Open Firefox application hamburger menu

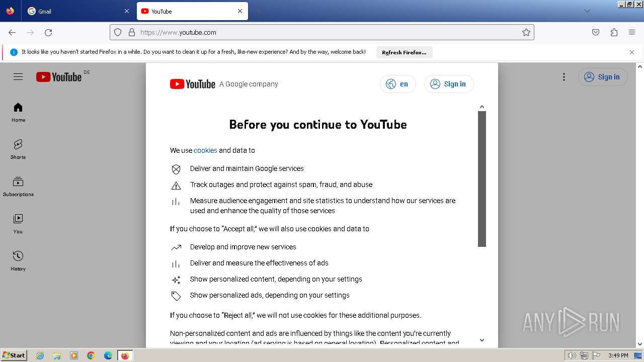(632, 32)
